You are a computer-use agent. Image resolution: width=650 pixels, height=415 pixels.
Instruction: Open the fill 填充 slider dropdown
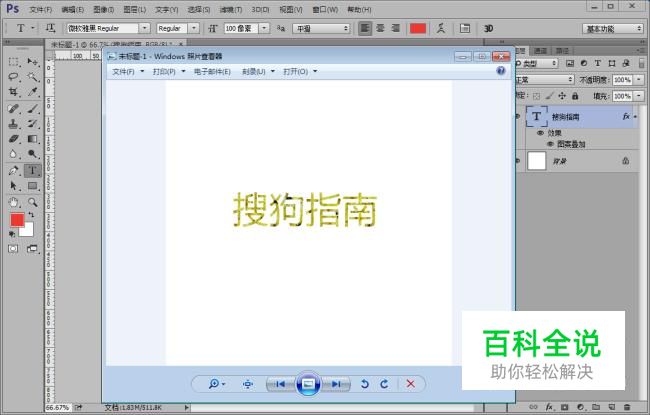[x=639, y=96]
